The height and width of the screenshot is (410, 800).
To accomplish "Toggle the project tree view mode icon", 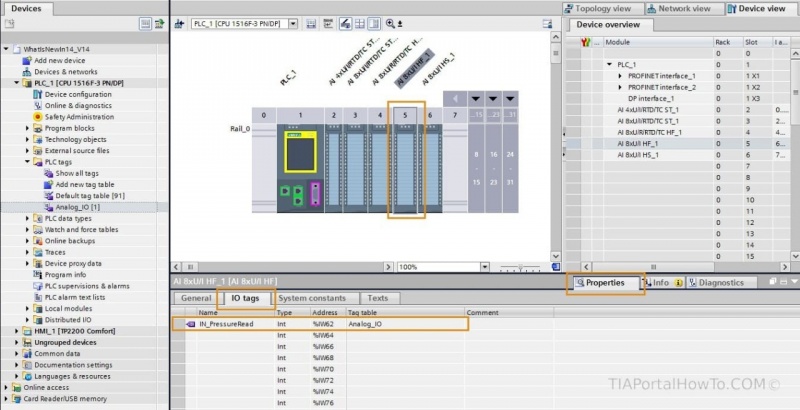I will pyautogui.click(x=145, y=23).
